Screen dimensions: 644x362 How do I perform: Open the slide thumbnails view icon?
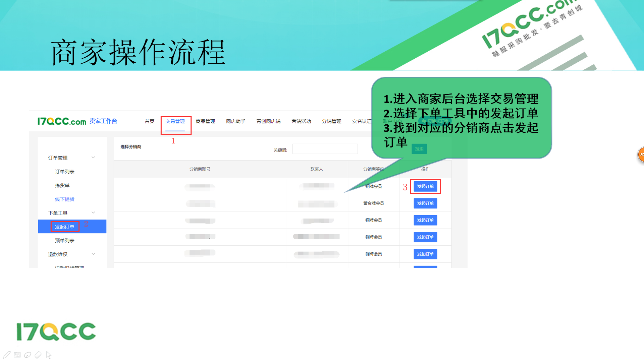coord(17,355)
